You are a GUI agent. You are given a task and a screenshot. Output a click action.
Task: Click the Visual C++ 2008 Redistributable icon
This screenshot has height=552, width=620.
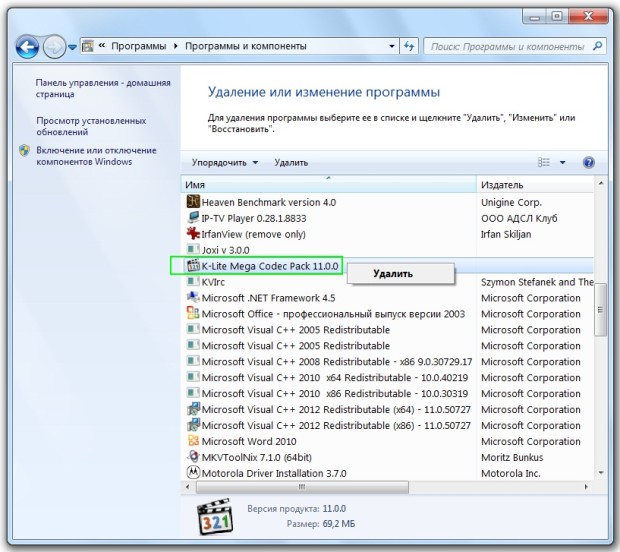pos(193,361)
